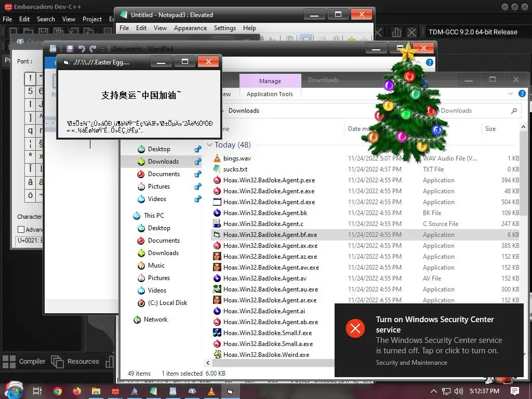
Task: Select Hoax.Win32.BadJoke.Small.f.exe icon
Action: 217,332
